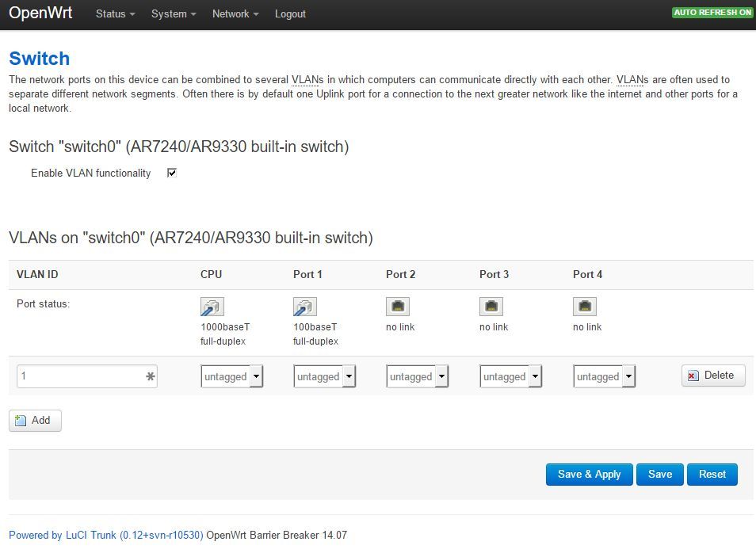756x553 pixels.
Task: Open the System menu
Action: (174, 14)
